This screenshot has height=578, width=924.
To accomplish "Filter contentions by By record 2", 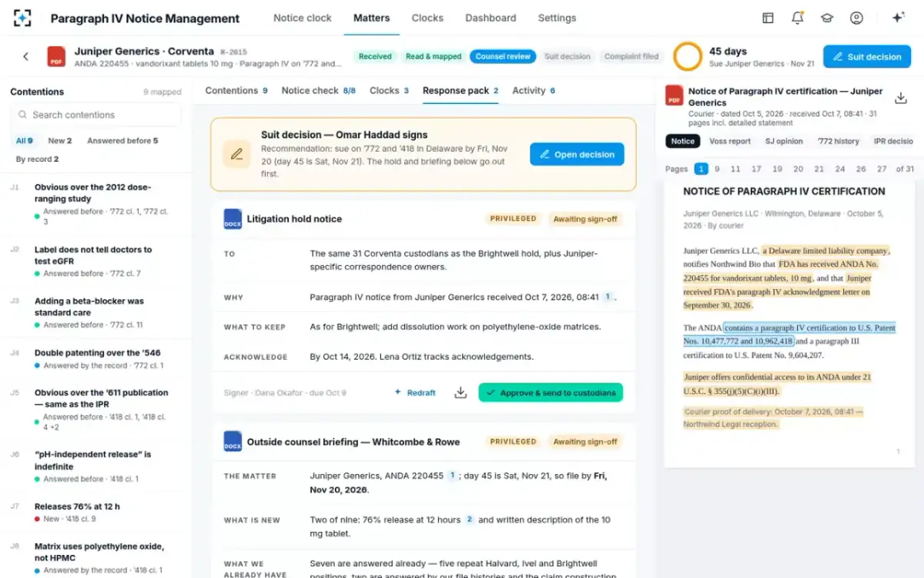I will tap(37, 160).
